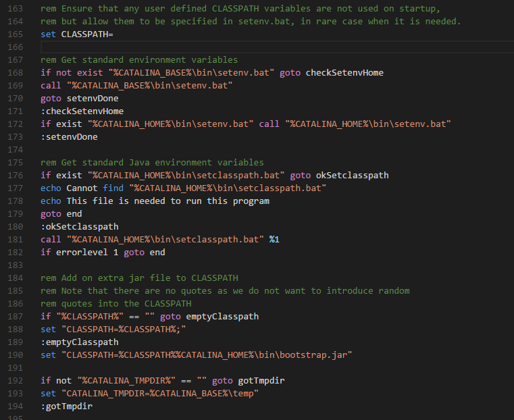This screenshot has height=420, width=514.
Task: Click the 'echo' keyword on line 177
Action: point(51,188)
